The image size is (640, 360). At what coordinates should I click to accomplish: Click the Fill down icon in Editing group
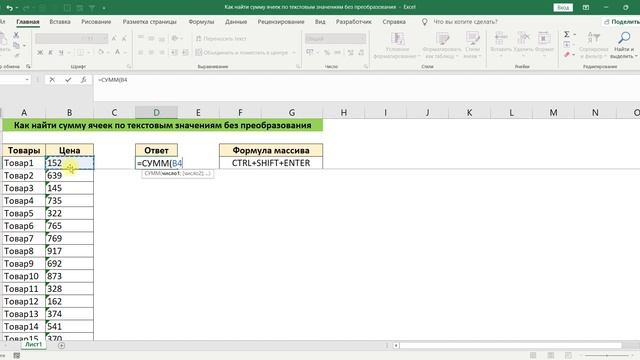(x=567, y=44)
